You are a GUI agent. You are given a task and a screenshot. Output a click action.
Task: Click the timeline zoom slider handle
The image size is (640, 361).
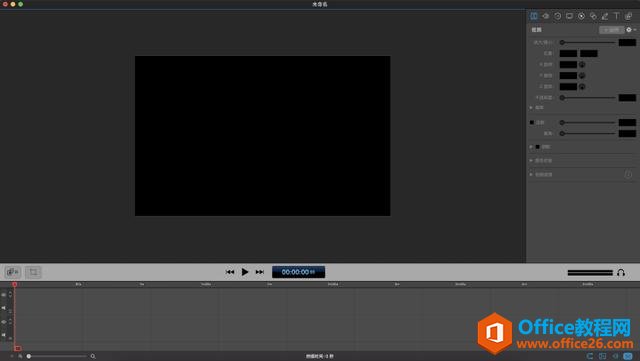[29, 356]
